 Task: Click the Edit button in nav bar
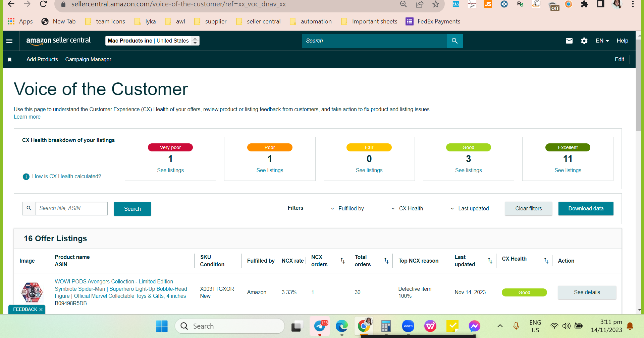619,60
